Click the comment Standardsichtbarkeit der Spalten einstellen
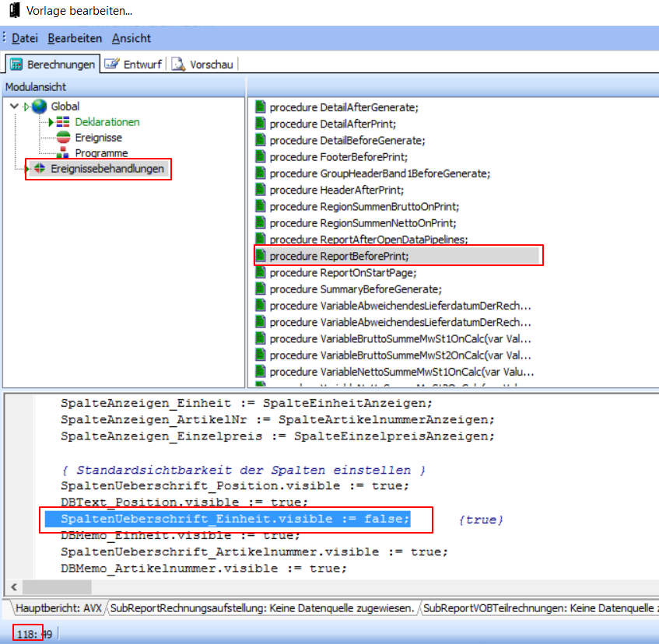Viewport: 659px width, 644px height. pos(244,470)
